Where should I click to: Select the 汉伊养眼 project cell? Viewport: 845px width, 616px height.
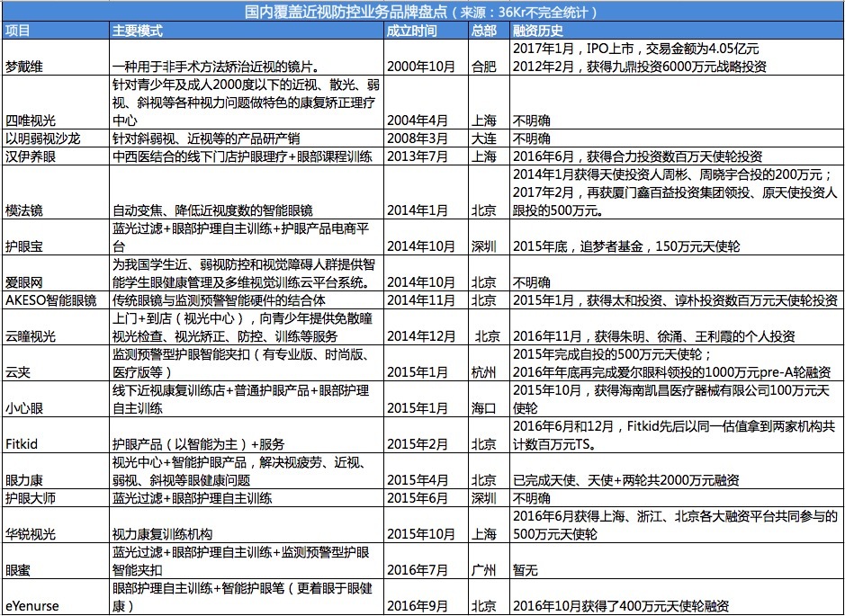click(x=56, y=156)
